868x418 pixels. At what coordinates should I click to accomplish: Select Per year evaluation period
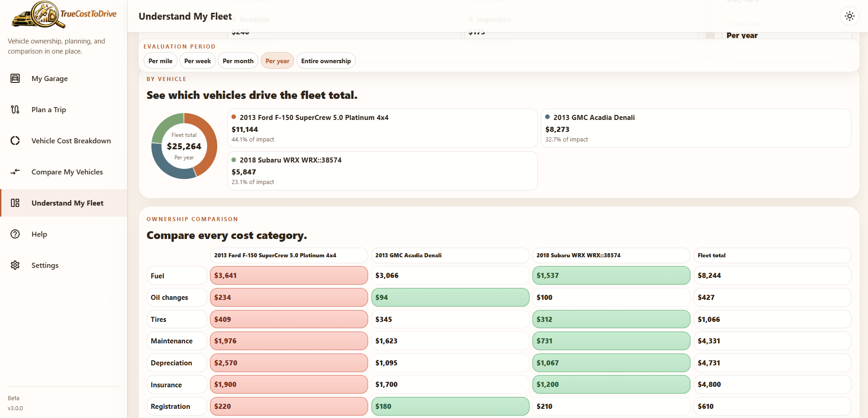pos(277,61)
